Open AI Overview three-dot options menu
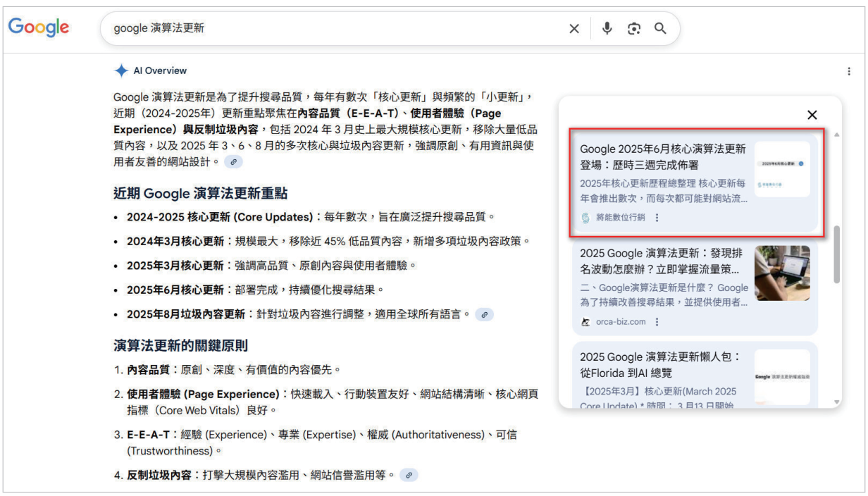Image resolution: width=868 pixels, height=496 pixels. point(849,71)
